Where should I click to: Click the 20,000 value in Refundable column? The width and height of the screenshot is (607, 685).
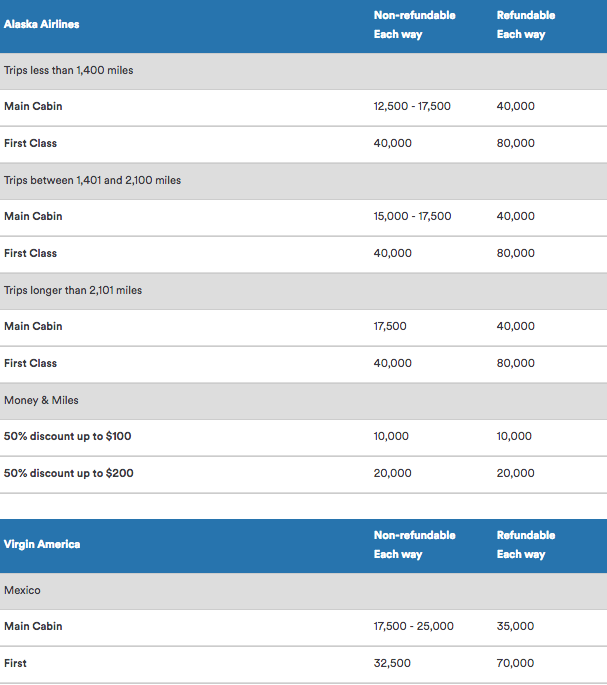[x=515, y=473]
